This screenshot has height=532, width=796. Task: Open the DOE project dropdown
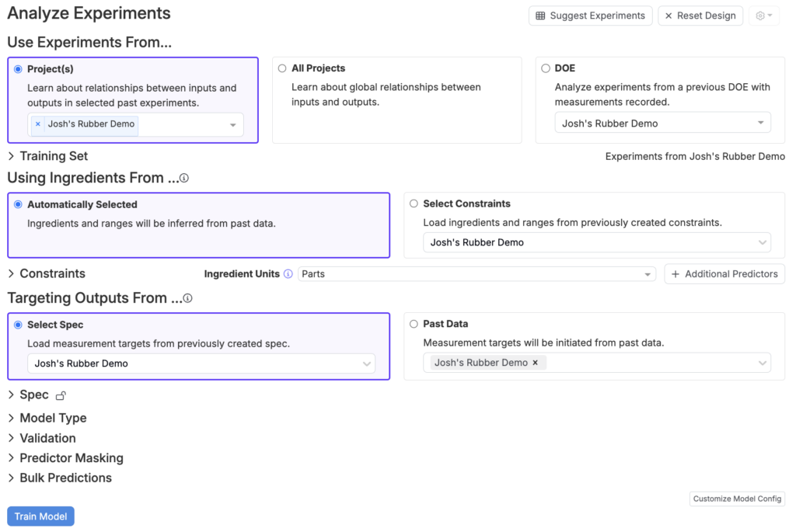pyautogui.click(x=662, y=123)
